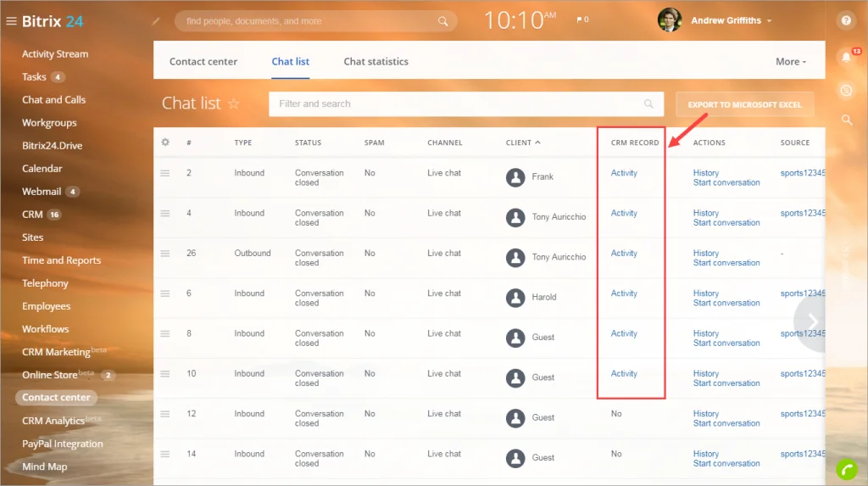Screen dimensions: 868x486
Task: Open Activity Stream in sidebar
Action: pyautogui.click(x=55, y=53)
